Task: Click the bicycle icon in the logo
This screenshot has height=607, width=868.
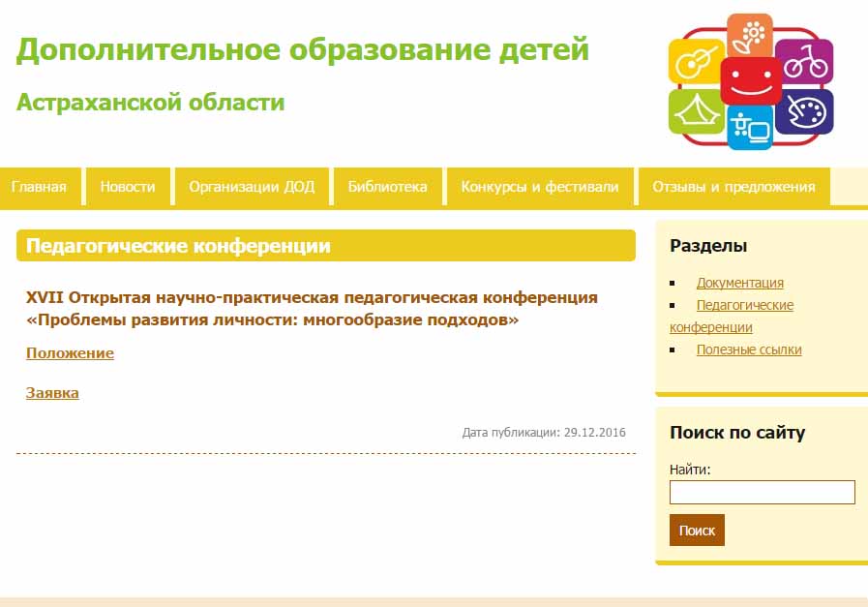Action: [805, 61]
